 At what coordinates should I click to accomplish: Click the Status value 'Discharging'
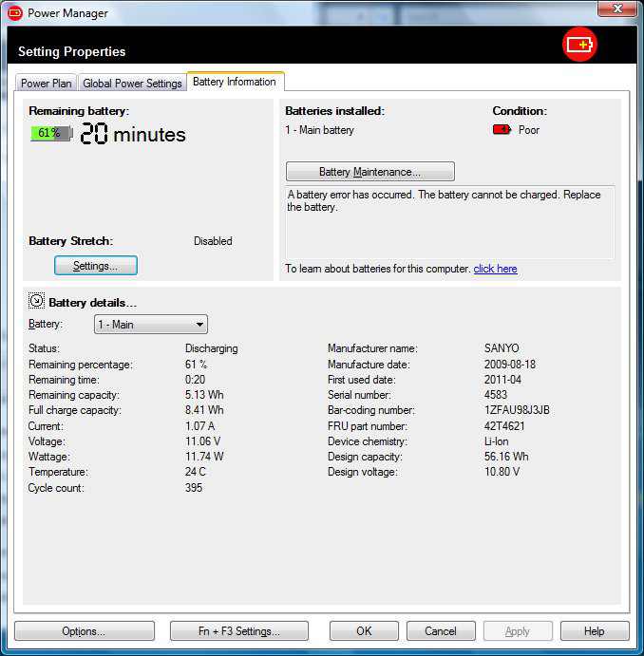(211, 348)
